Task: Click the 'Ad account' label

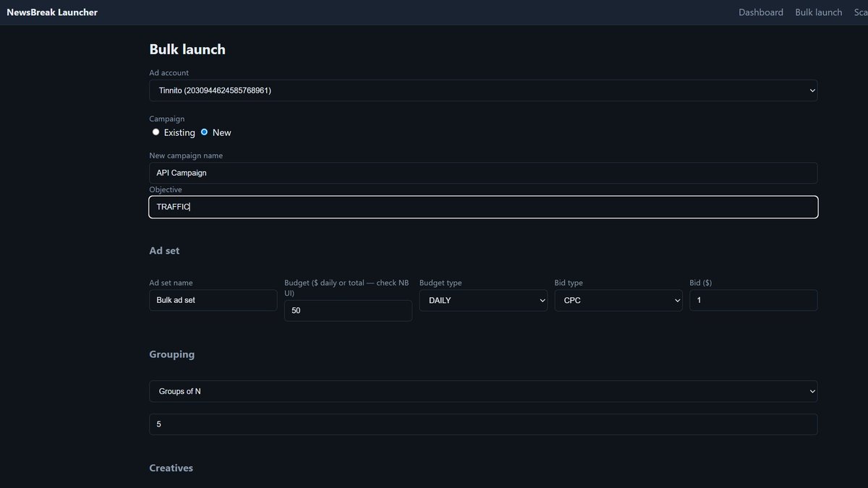Action: tap(169, 73)
